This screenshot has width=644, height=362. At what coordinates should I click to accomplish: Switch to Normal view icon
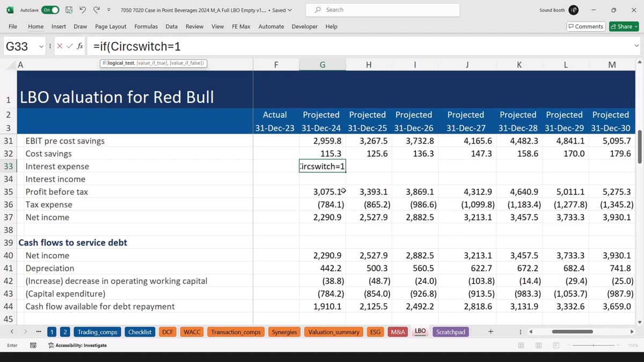point(521,345)
